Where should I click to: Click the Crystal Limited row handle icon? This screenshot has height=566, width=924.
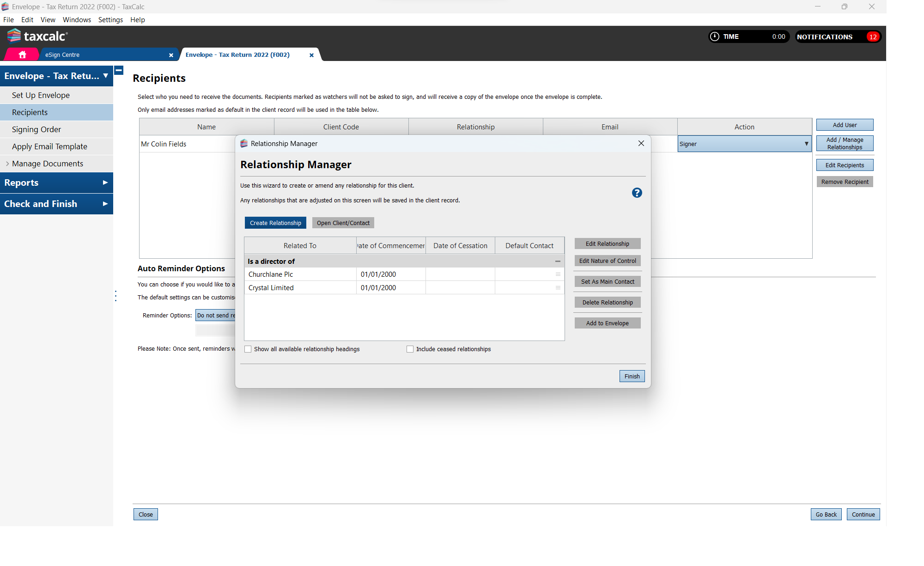click(558, 288)
